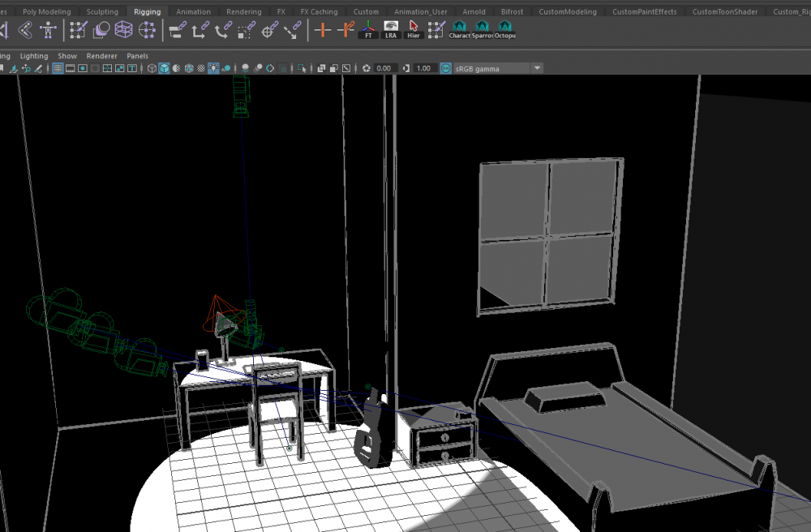
Task: Switch to the Arnold shelf tab
Action: click(x=474, y=11)
